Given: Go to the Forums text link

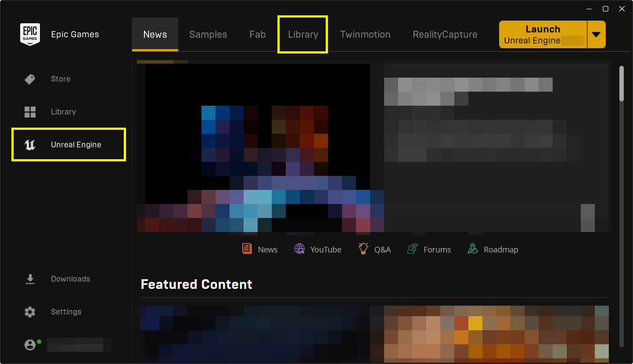Looking at the screenshot, I should (x=437, y=250).
